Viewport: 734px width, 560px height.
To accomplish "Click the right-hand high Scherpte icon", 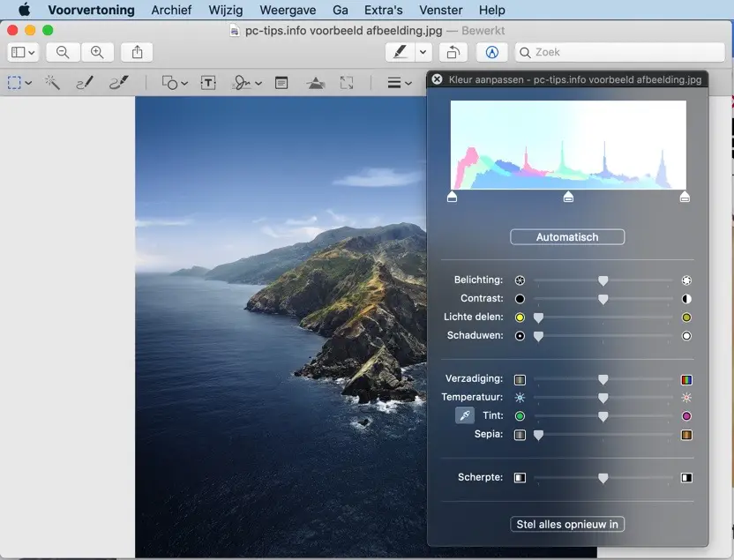I will click(x=686, y=478).
